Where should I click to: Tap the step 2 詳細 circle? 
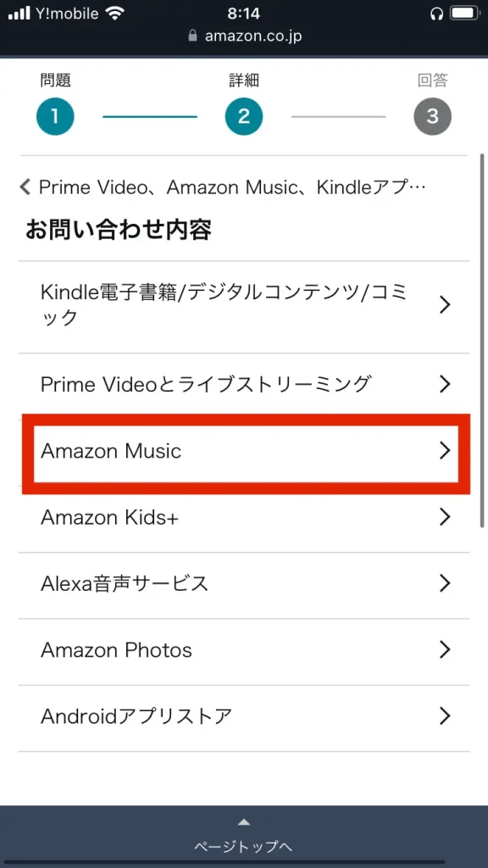pos(244,116)
